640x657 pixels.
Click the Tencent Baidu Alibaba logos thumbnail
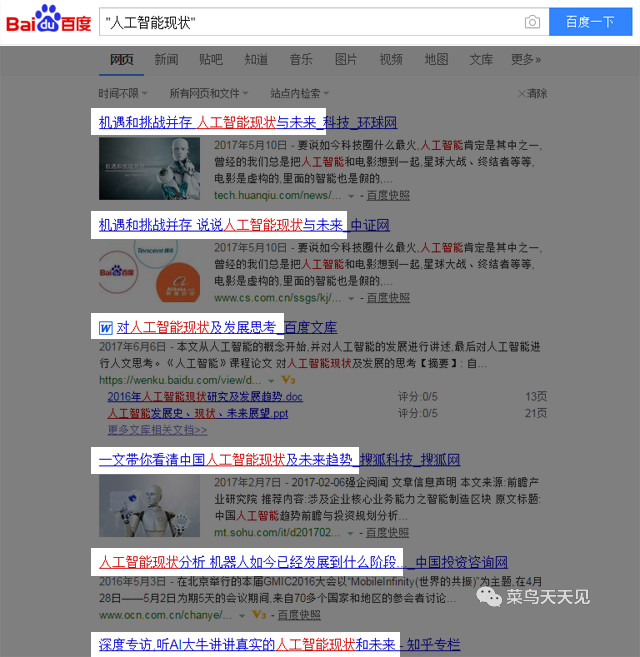[x=149, y=271]
